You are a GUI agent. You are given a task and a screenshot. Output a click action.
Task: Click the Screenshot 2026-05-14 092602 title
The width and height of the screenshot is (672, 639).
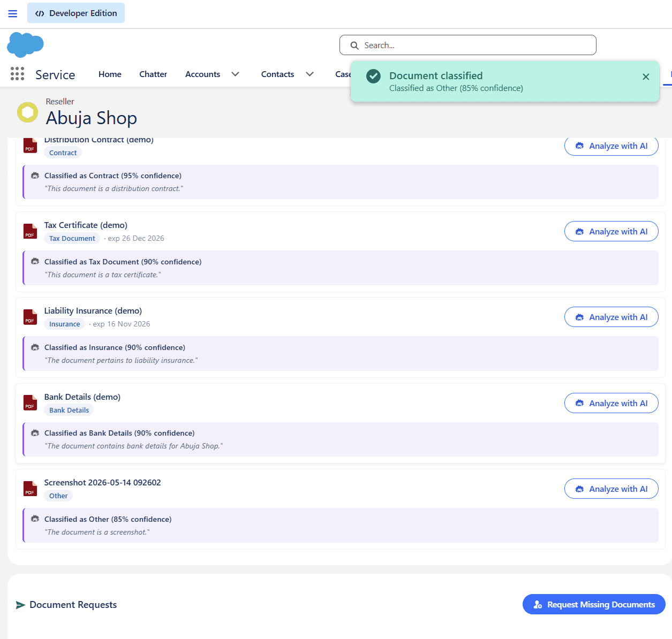[102, 483]
